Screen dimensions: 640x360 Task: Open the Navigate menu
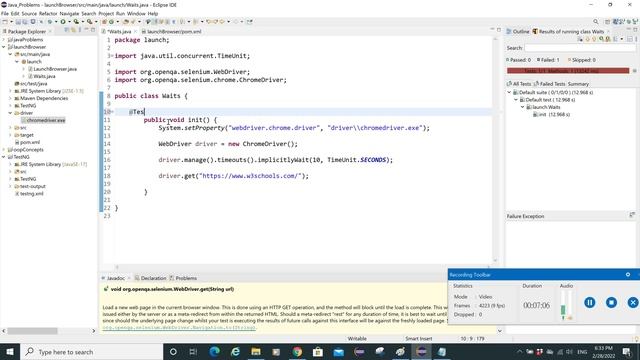[69, 13]
